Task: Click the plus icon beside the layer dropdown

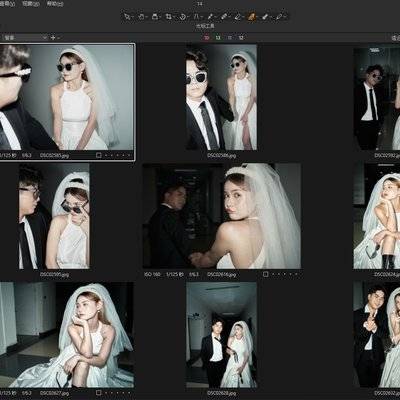Action: [53, 38]
